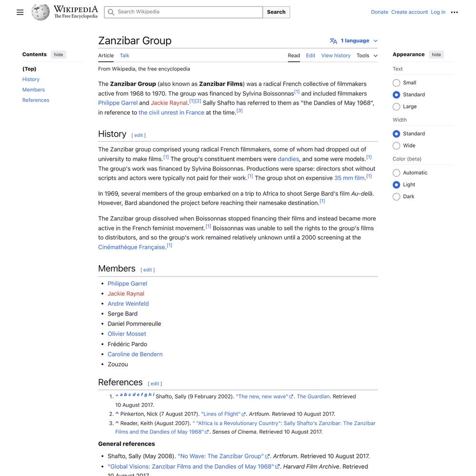This screenshot has height=476, width=476.
Task: Open the Edit tab
Action: click(310, 56)
